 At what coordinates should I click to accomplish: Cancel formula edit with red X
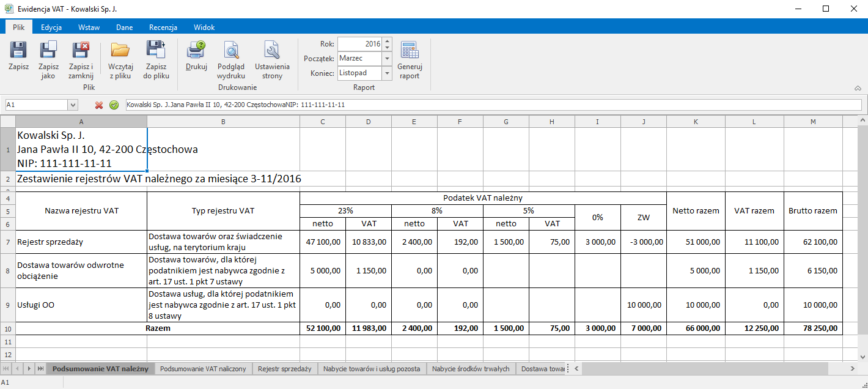point(99,105)
